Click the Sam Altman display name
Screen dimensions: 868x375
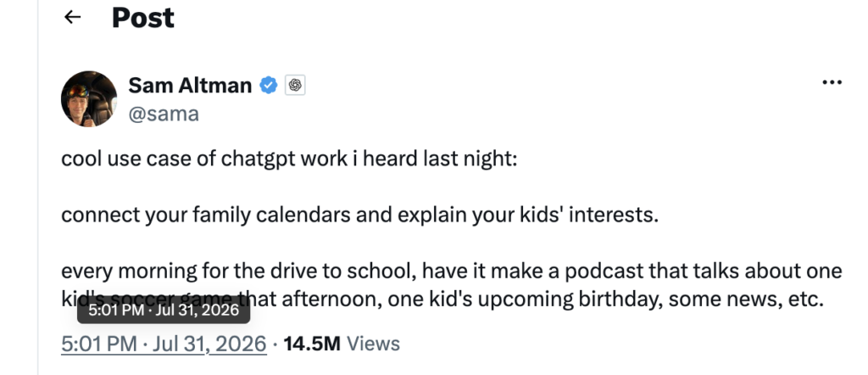coord(190,86)
